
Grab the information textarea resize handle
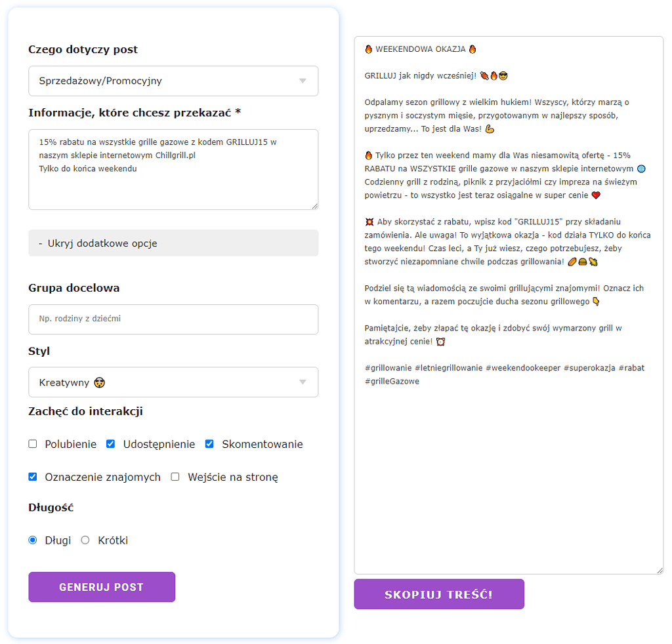click(x=315, y=207)
